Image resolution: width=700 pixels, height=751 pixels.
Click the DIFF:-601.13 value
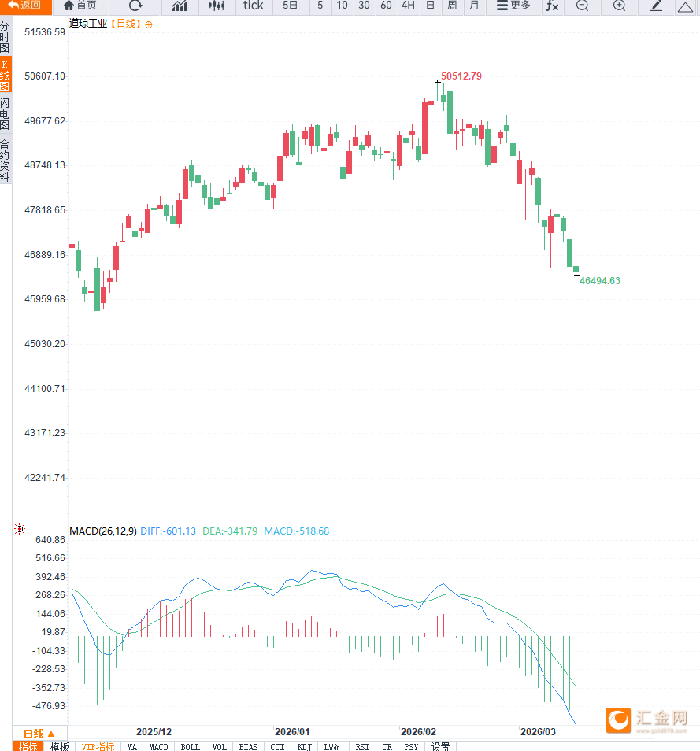coord(169,531)
